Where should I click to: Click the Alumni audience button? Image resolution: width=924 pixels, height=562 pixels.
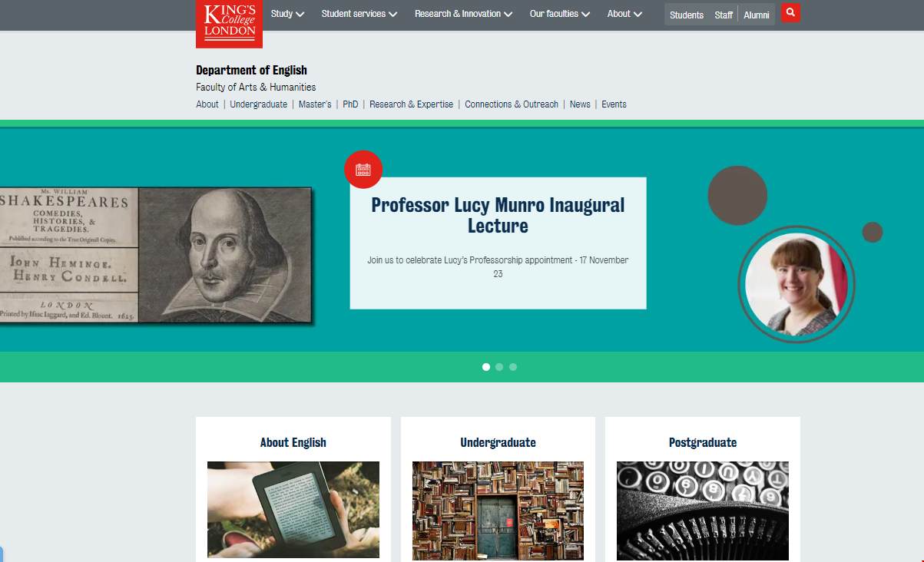coord(756,15)
